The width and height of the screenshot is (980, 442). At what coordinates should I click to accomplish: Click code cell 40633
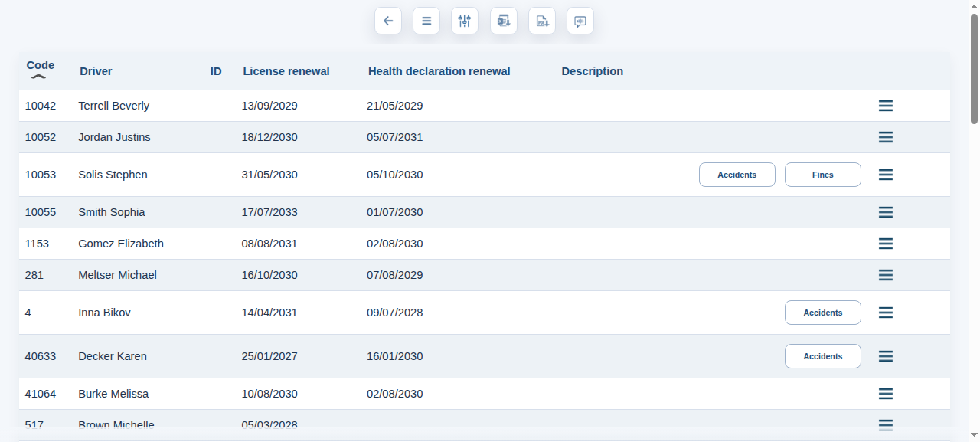pyautogui.click(x=41, y=356)
